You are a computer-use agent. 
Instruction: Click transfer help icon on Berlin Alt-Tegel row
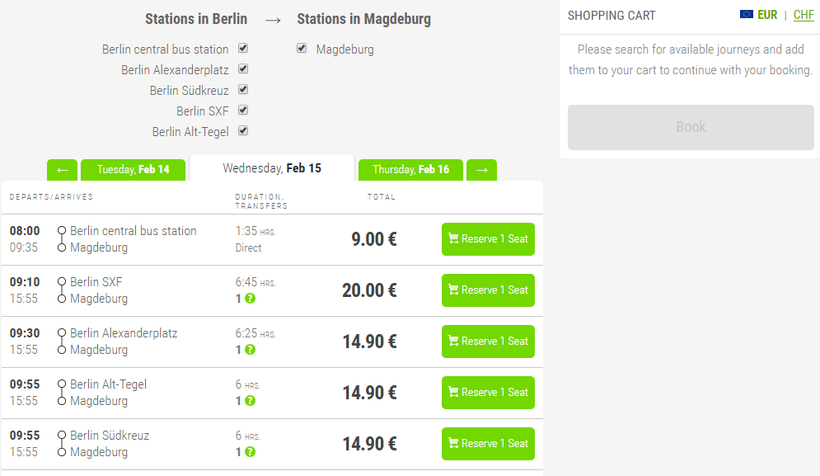[x=250, y=401]
